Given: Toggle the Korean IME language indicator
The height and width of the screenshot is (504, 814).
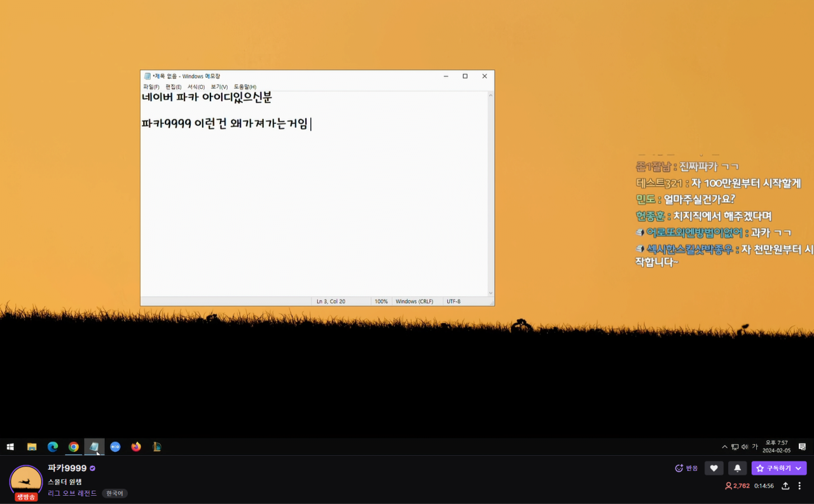Looking at the screenshot, I should pyautogui.click(x=755, y=447).
